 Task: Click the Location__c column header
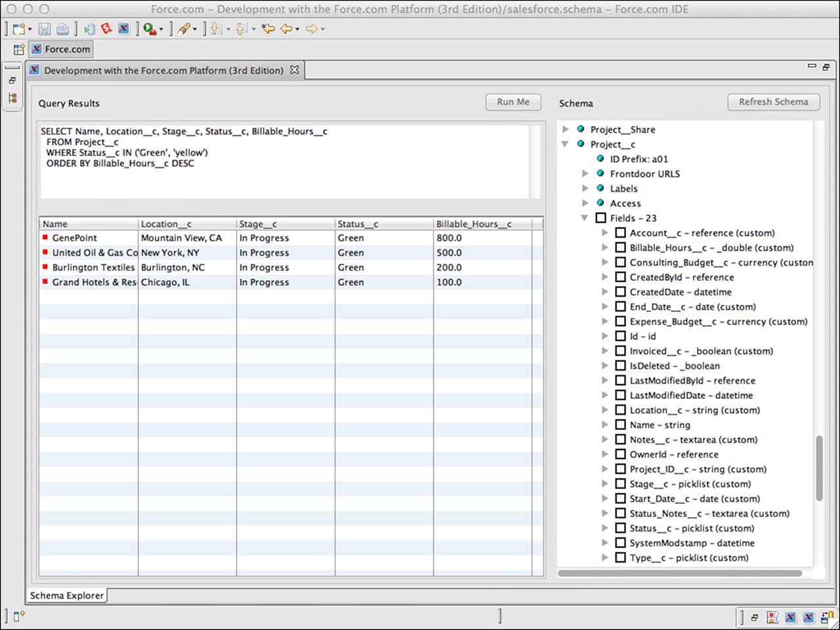click(x=188, y=224)
